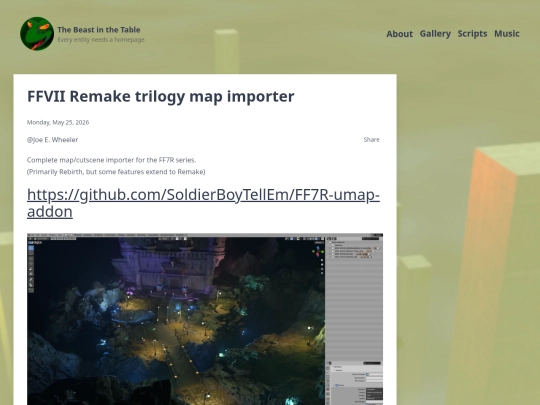The height and width of the screenshot is (405, 540).
Task: Click the Share link
Action: coord(372,139)
